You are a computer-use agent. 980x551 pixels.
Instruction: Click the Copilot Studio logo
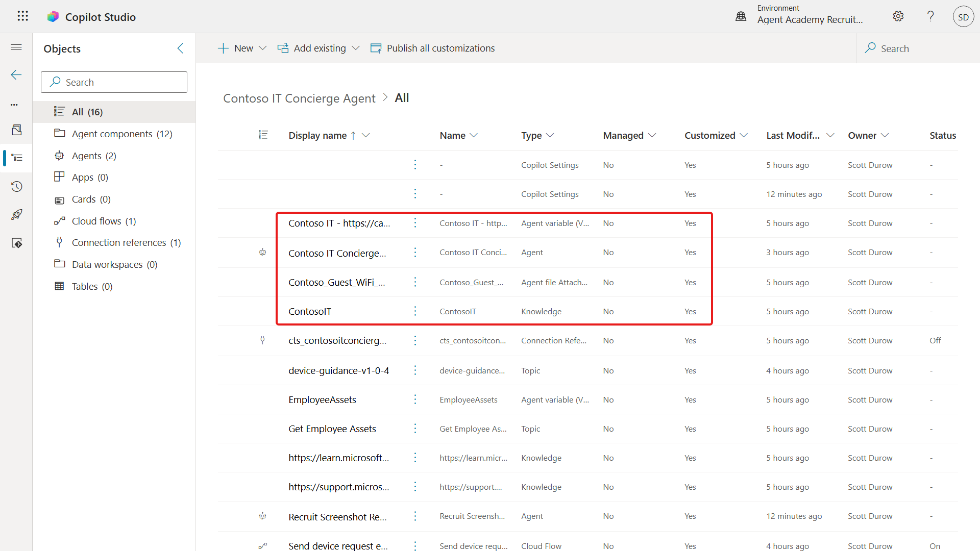(53, 17)
